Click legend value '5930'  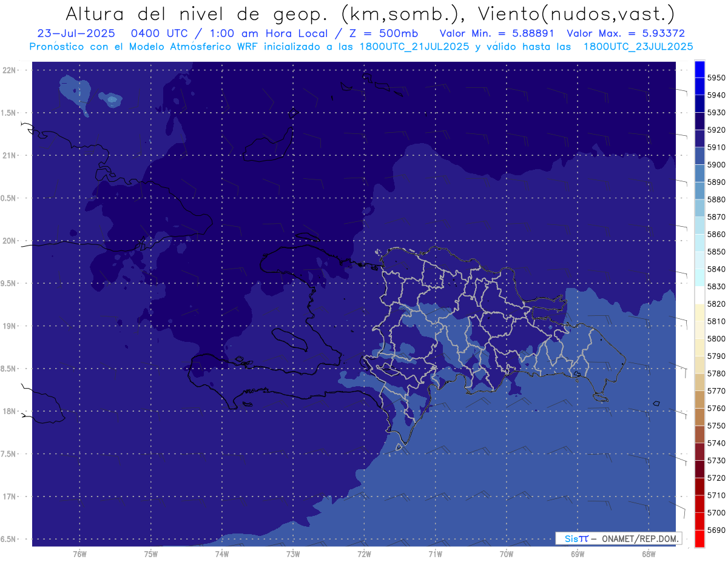pyautogui.click(x=716, y=112)
